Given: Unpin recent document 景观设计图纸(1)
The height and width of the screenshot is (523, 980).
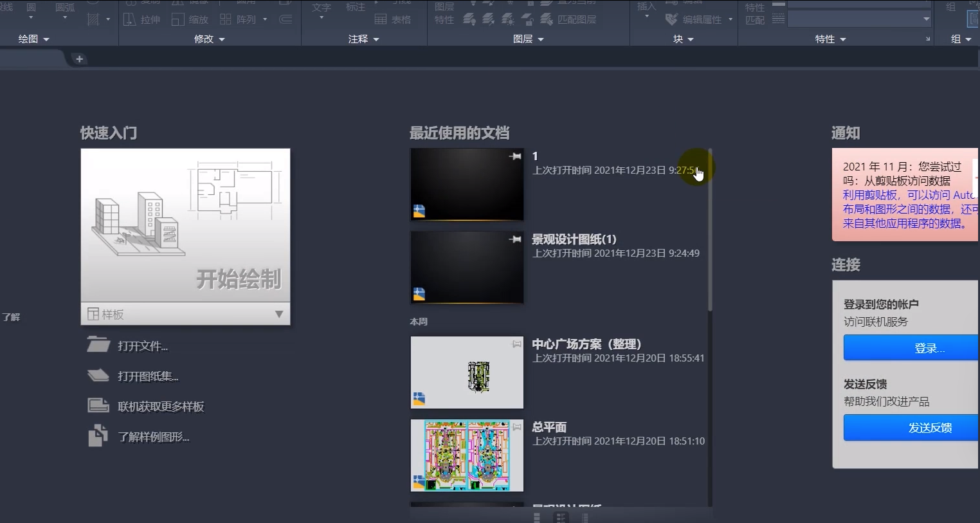Looking at the screenshot, I should (x=515, y=239).
